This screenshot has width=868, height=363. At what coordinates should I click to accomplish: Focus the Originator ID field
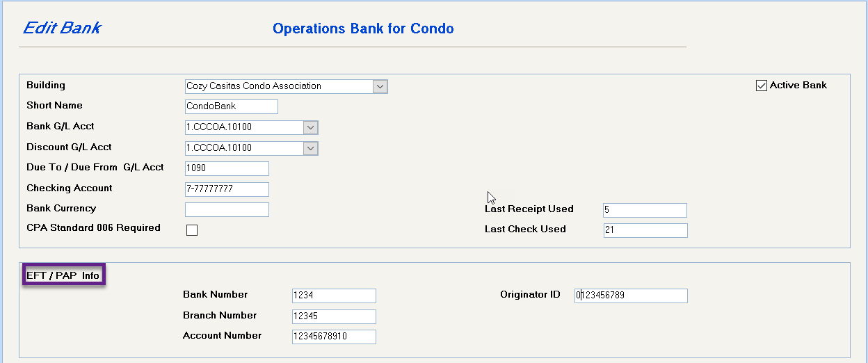point(631,296)
